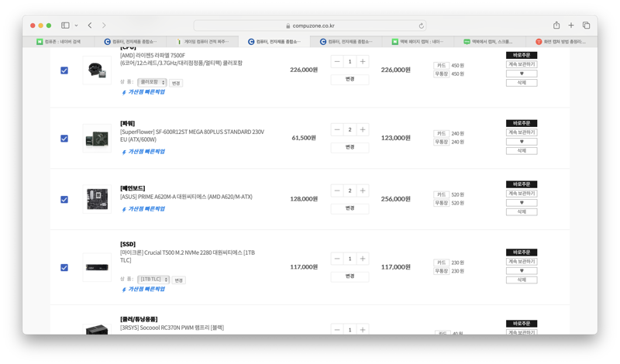Go forward with the right arrow

click(104, 26)
